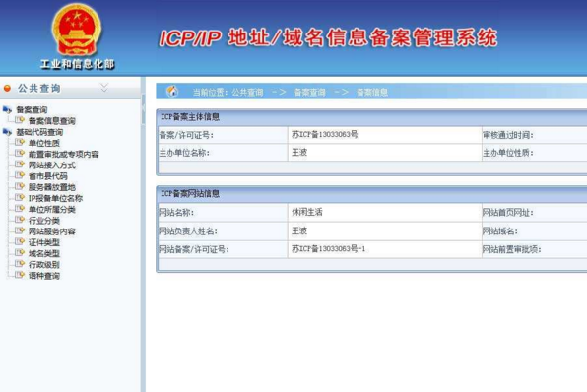Click the ICP/IP 地址/域名信息备案管理系统 title
Image resolution: width=587 pixels, height=392 pixels.
(328, 38)
